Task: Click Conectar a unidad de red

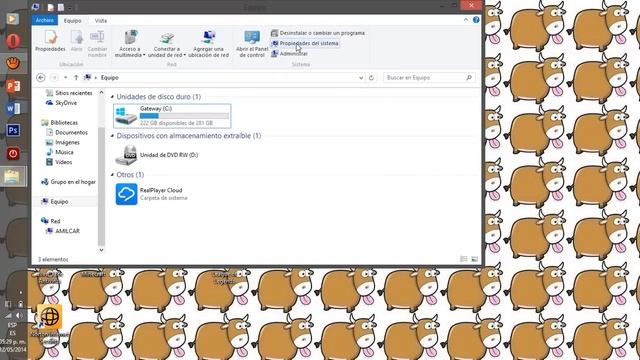Action: click(x=167, y=43)
